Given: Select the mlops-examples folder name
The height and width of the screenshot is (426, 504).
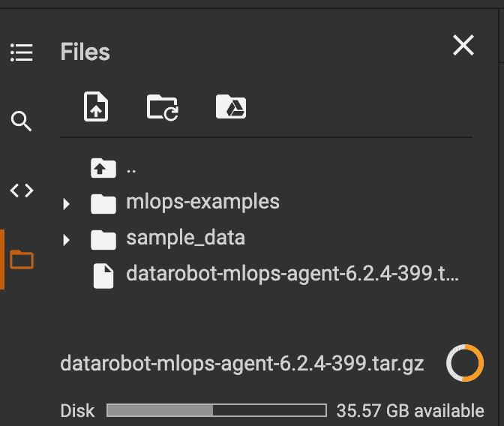Looking at the screenshot, I should [x=202, y=202].
